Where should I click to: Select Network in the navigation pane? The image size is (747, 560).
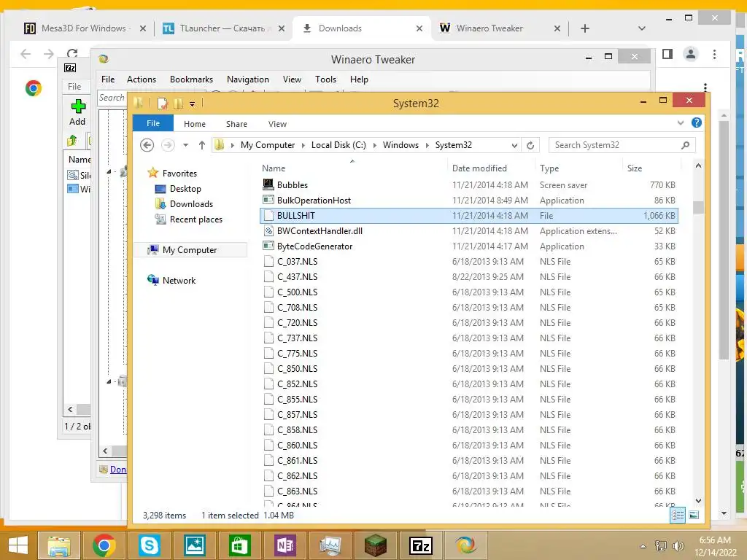click(x=179, y=281)
